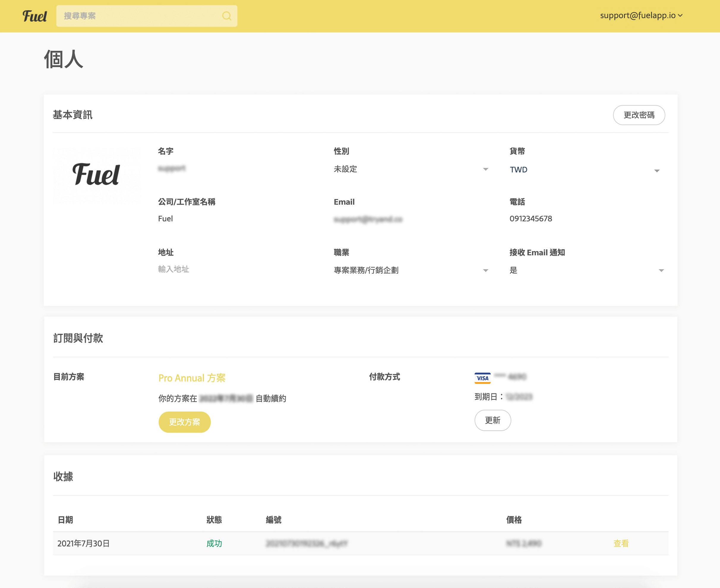Open the 貨幣 TWD currency dropdown

point(585,170)
